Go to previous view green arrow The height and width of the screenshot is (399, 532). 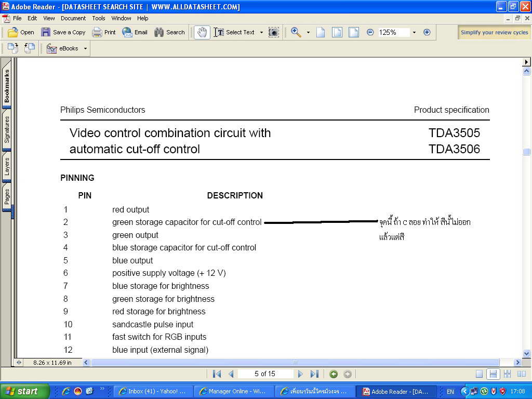click(x=334, y=374)
